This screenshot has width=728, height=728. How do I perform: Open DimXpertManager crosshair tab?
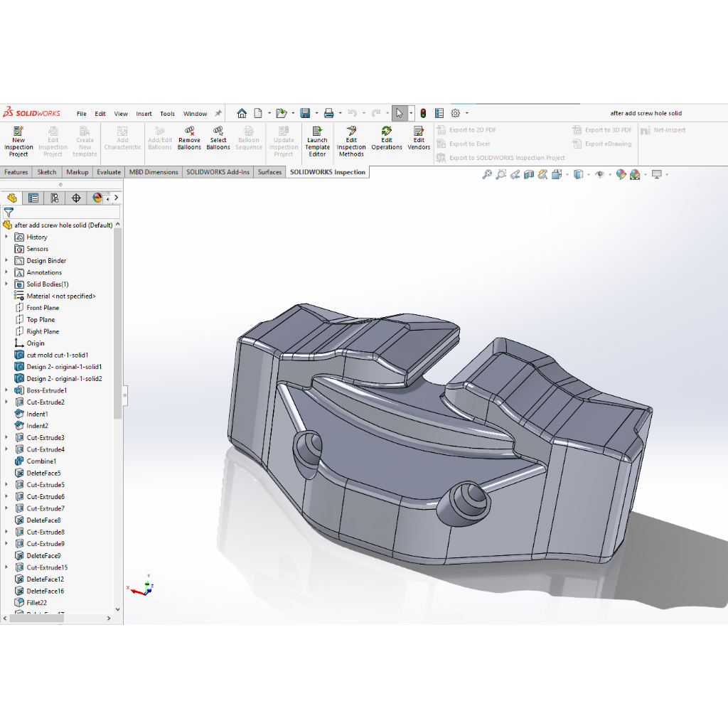[76, 198]
